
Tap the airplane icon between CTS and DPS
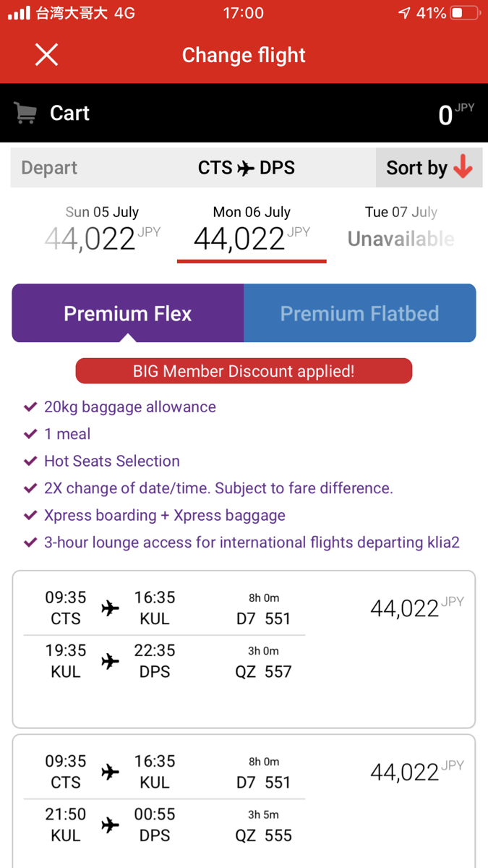pyautogui.click(x=245, y=168)
